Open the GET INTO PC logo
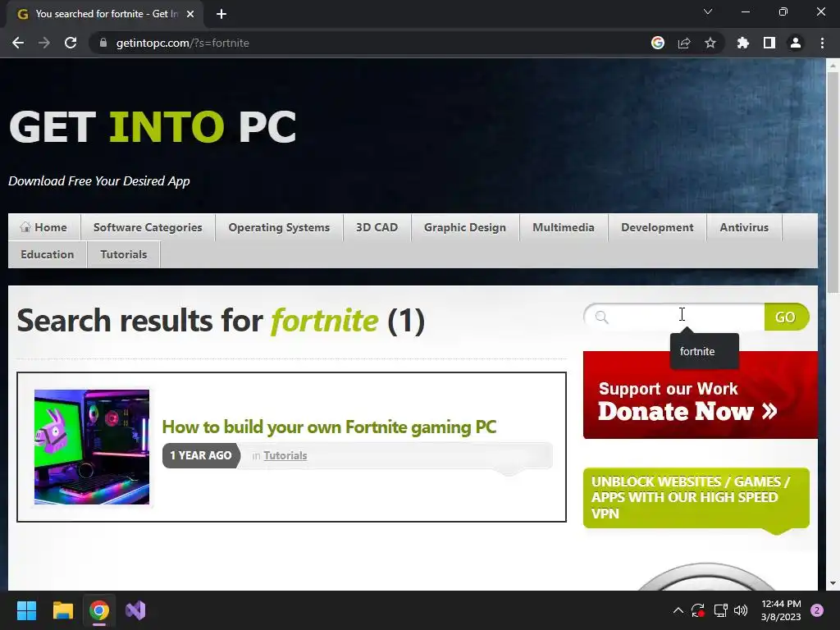This screenshot has width=840, height=630. [153, 127]
